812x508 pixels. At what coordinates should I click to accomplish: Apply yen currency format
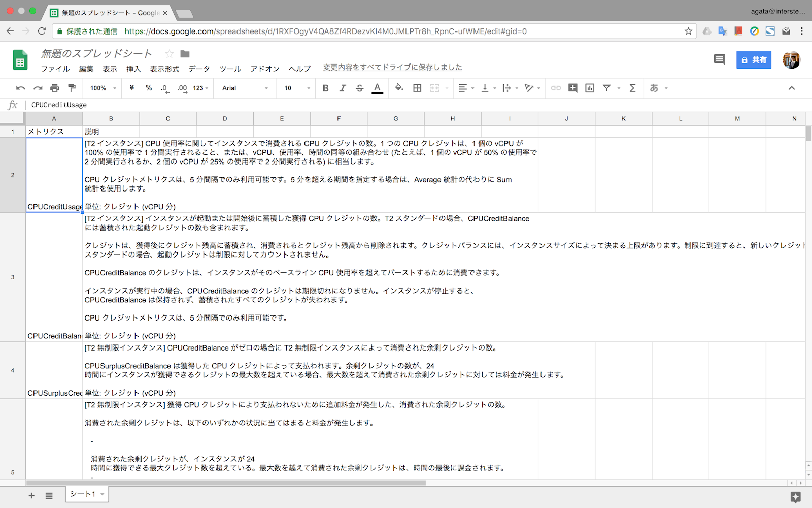pyautogui.click(x=132, y=88)
